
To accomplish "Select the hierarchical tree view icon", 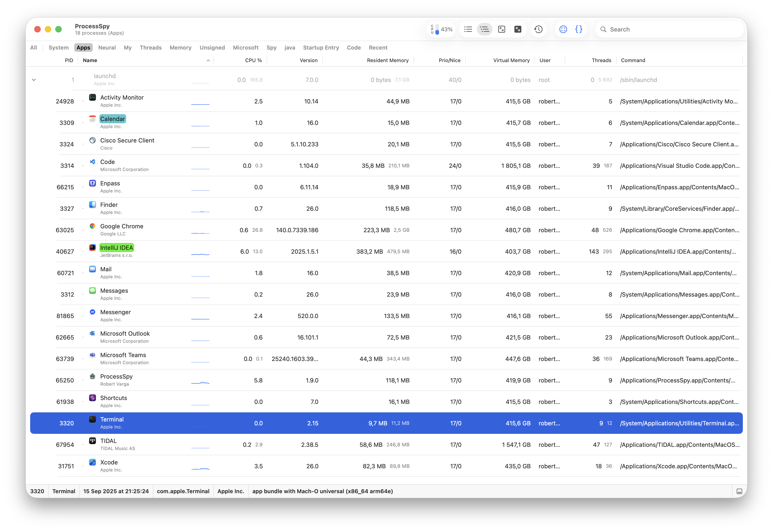I will coord(484,29).
